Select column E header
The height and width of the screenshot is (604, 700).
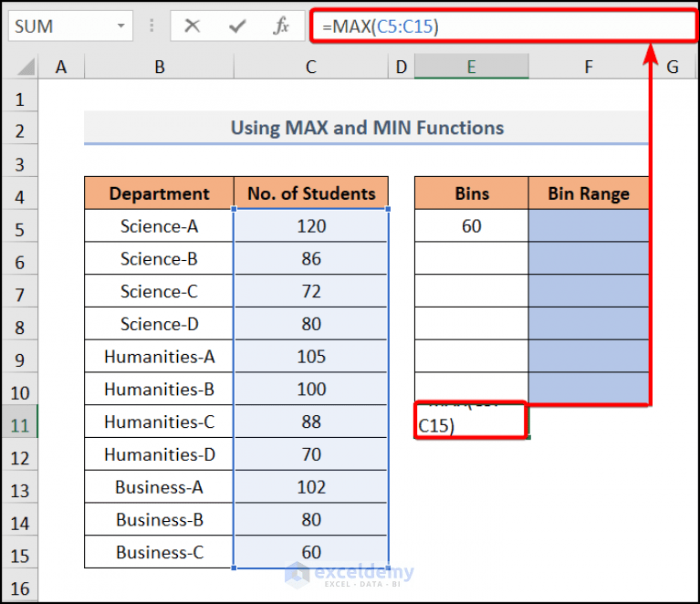(472, 67)
